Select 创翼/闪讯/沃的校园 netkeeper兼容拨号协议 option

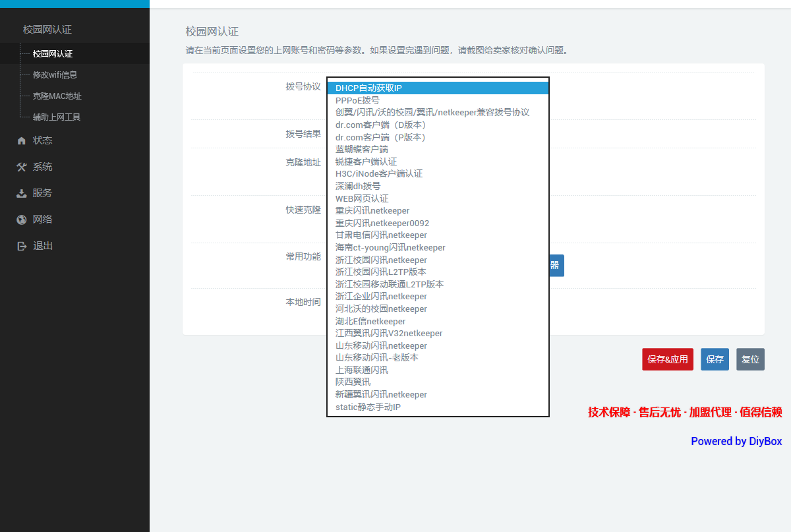438,113
